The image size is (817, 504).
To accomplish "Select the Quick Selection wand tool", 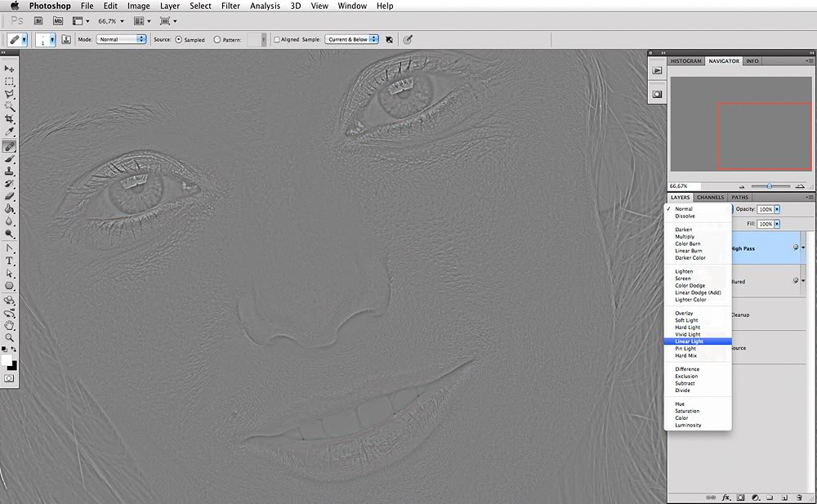I will pyautogui.click(x=9, y=107).
